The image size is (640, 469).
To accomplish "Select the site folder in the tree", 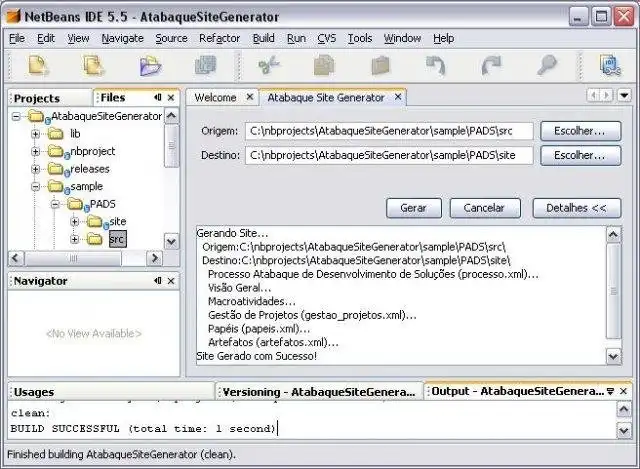I will (x=118, y=222).
